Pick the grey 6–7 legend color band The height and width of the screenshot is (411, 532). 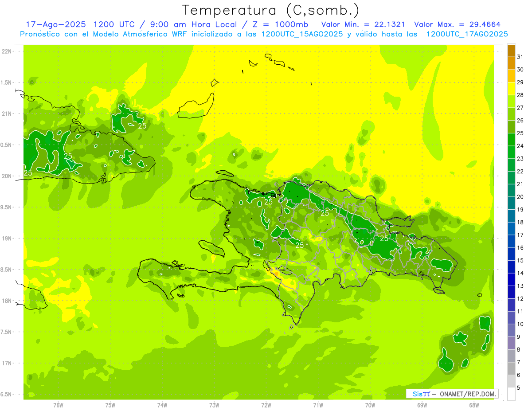click(511, 368)
